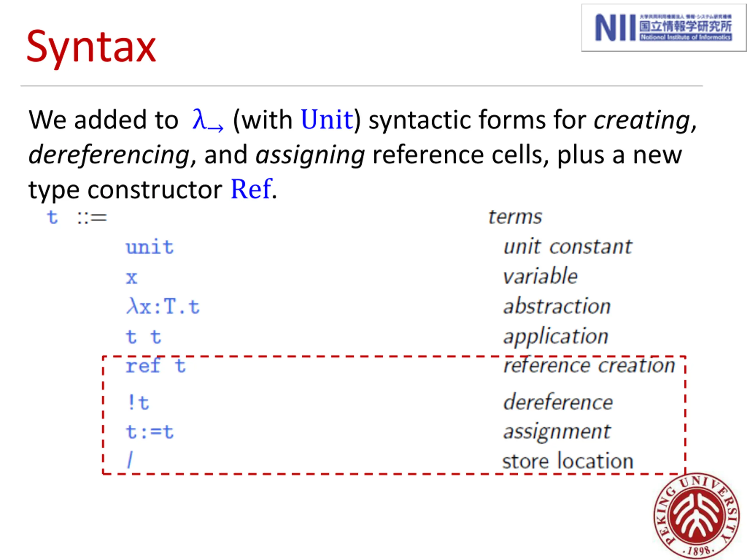747x560 pixels.
Task: Click the 'ref t' term
Action: click(x=155, y=365)
